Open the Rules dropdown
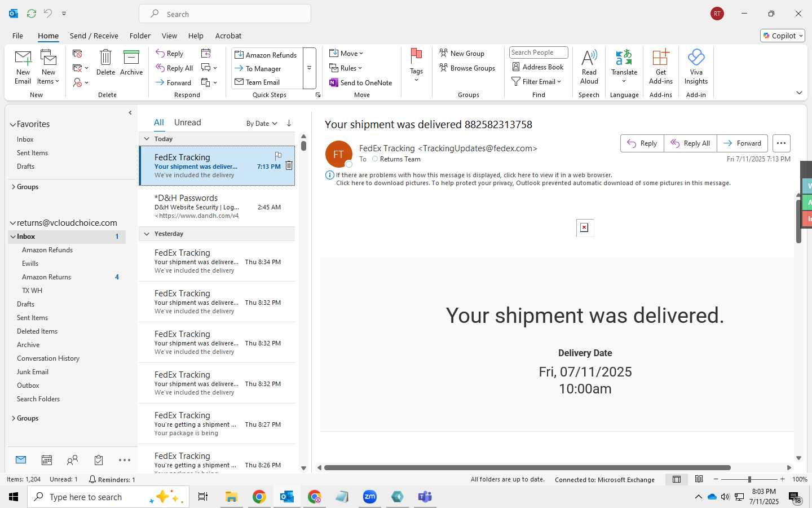The width and height of the screenshot is (812, 508). (x=346, y=68)
